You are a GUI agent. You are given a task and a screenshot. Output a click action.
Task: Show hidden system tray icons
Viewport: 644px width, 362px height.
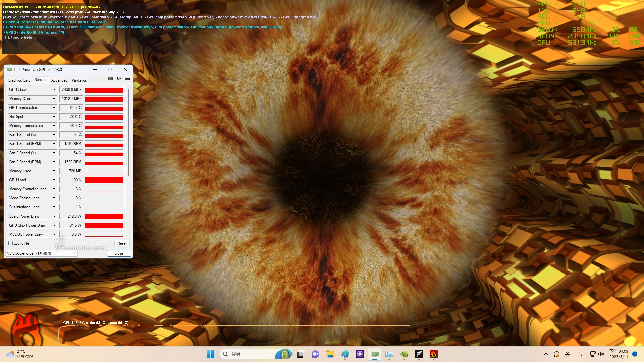pyautogui.click(x=546, y=354)
